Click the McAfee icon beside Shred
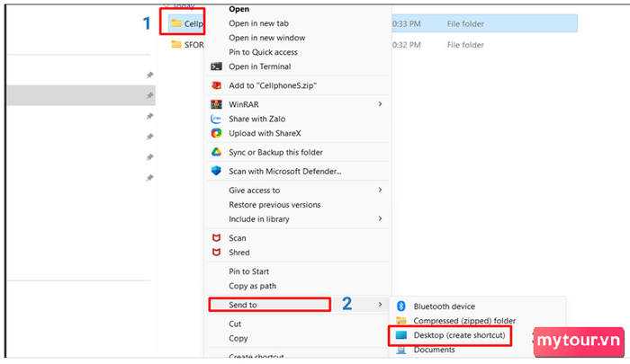 216,253
